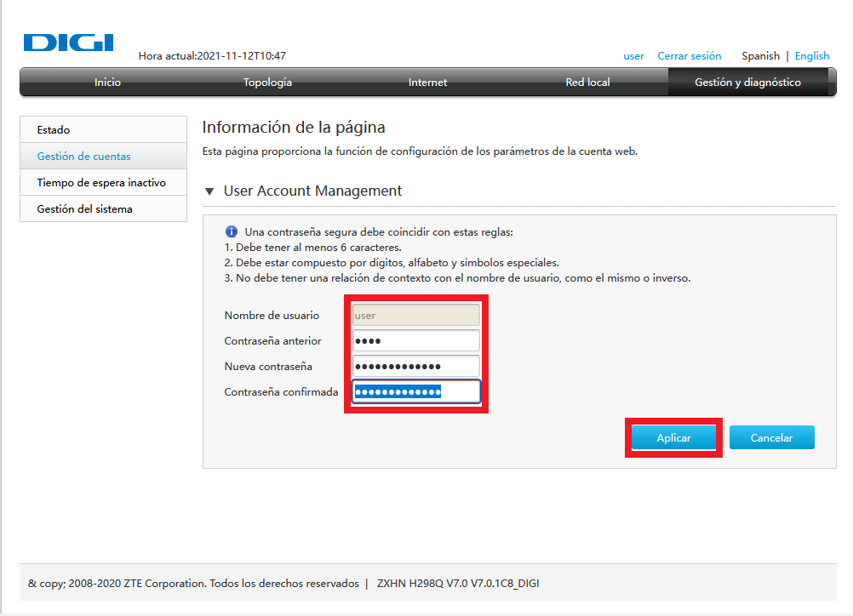Click the user account link
This screenshot has height=616, width=853.
point(633,55)
